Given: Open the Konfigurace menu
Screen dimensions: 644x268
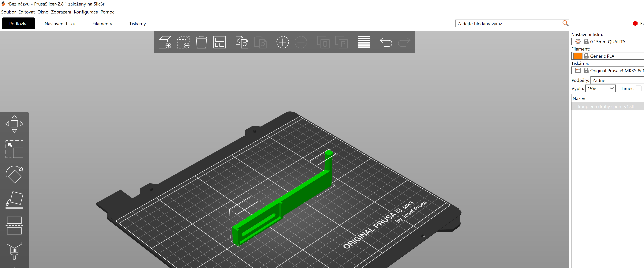Looking at the screenshot, I should tap(86, 12).
